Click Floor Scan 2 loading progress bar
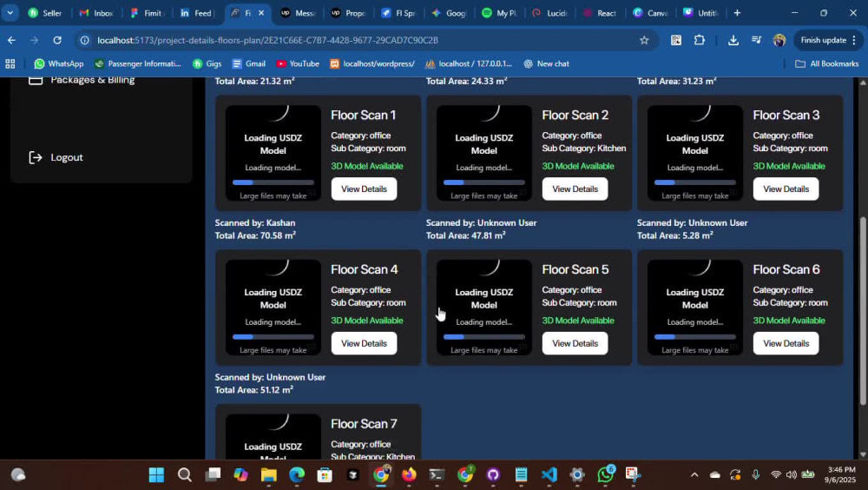The image size is (868, 490). (x=483, y=182)
